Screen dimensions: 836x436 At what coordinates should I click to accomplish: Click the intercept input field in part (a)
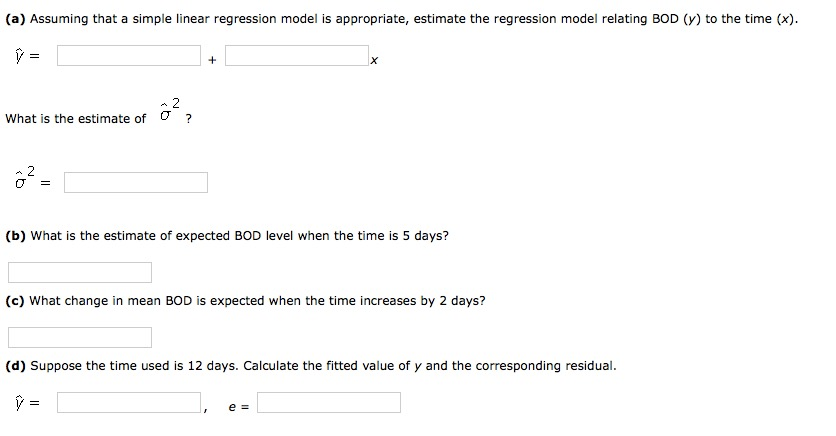click(x=129, y=55)
